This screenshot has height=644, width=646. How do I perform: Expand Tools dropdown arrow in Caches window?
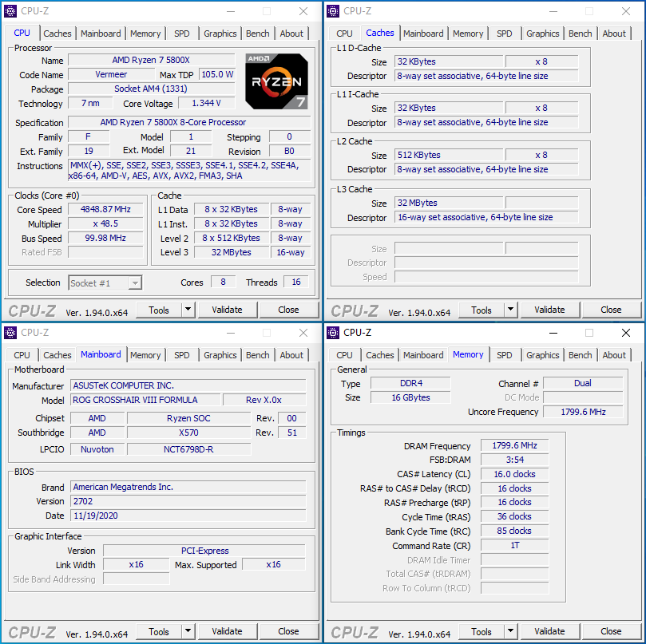coord(510,310)
